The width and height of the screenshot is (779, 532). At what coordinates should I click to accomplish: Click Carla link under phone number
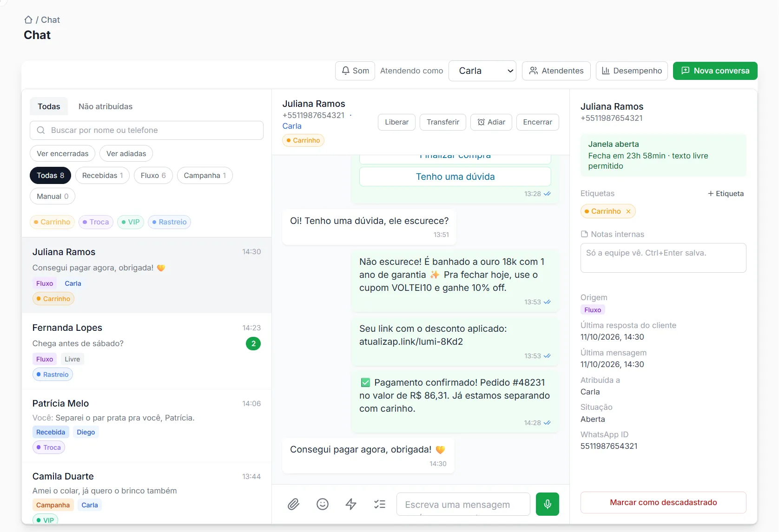click(292, 126)
